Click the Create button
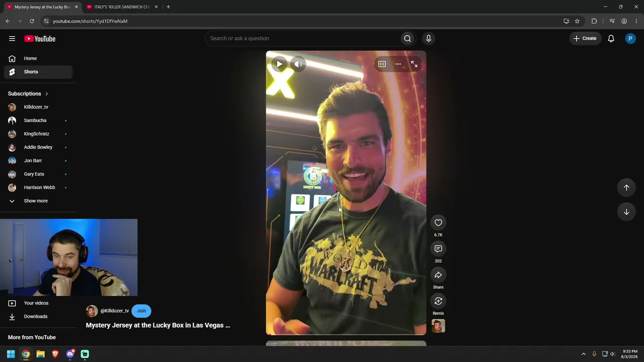 585,38
